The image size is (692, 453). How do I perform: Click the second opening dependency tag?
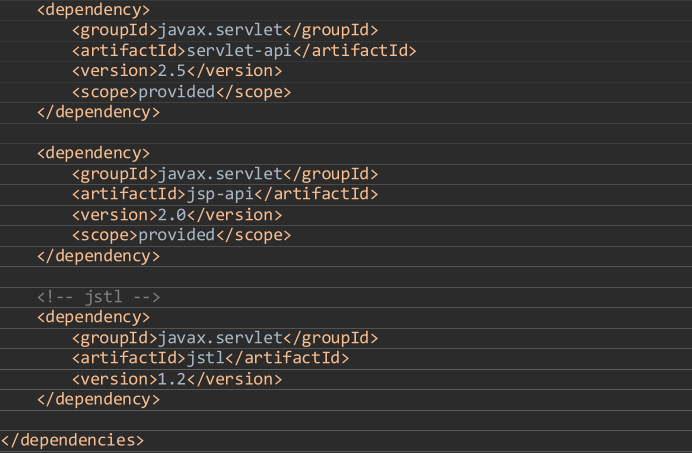click(x=94, y=153)
